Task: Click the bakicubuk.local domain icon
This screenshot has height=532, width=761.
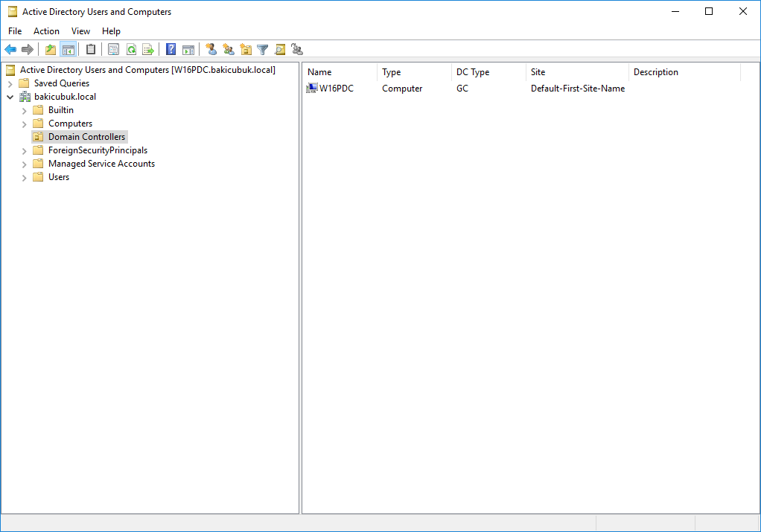Action: point(25,97)
